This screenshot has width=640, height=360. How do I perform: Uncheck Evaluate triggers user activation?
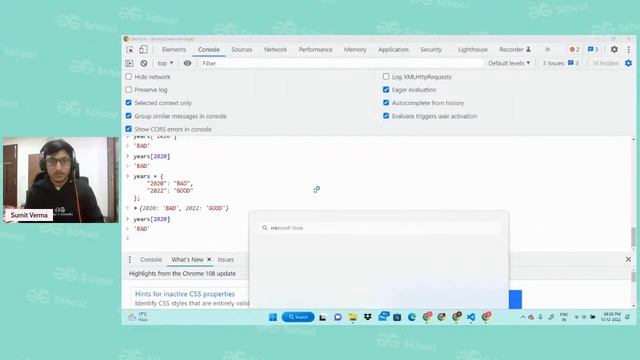coord(386,116)
